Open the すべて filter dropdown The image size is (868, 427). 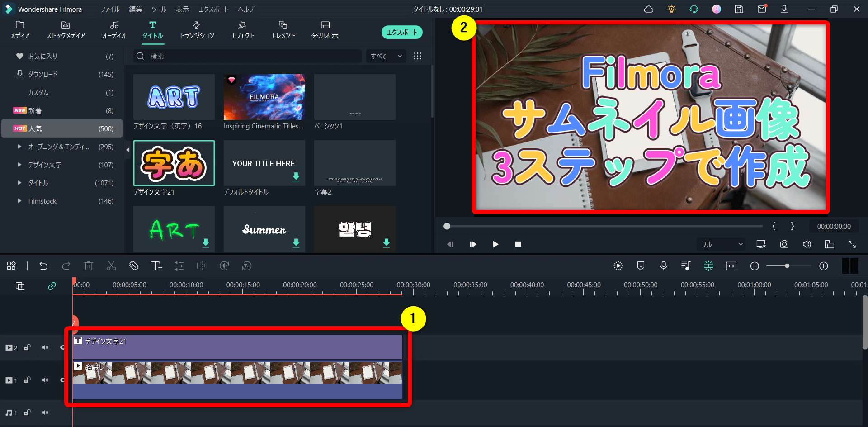tap(386, 56)
